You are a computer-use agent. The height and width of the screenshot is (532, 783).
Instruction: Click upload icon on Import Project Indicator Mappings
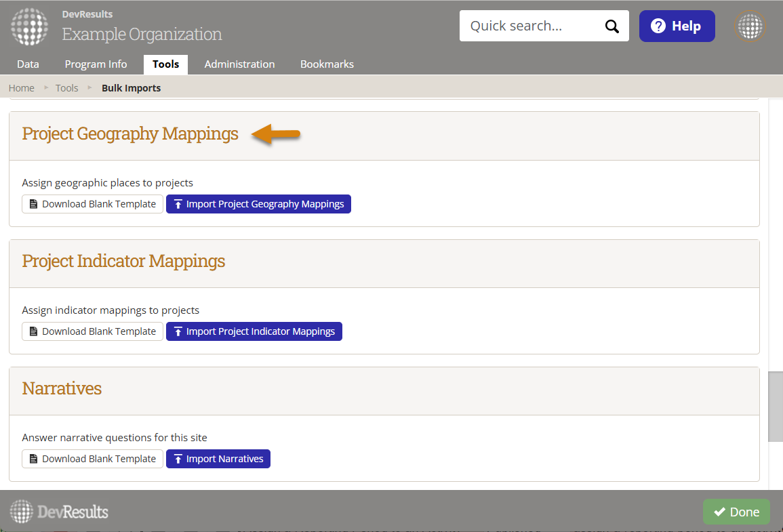click(x=178, y=331)
